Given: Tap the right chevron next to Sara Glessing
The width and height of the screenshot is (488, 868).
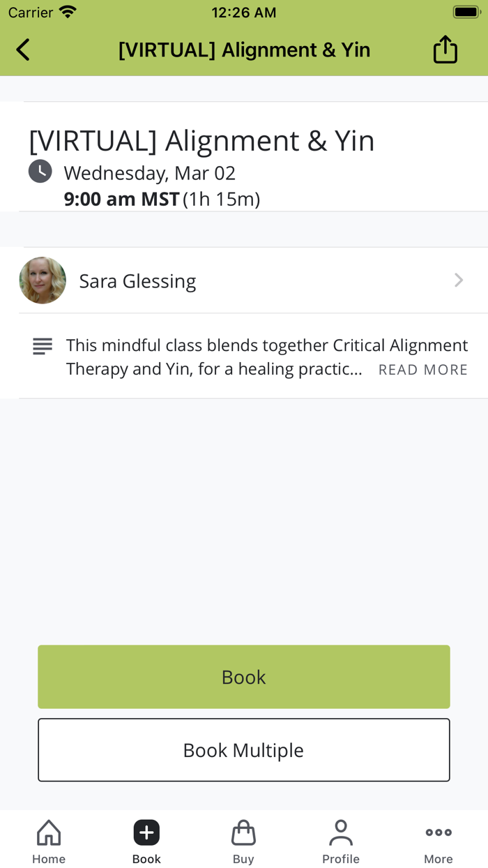Looking at the screenshot, I should tap(458, 280).
